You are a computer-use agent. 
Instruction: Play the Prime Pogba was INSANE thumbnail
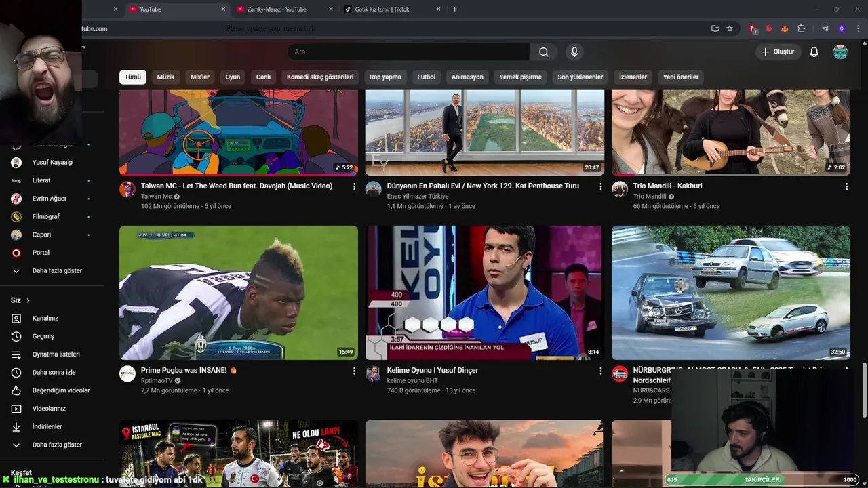[x=239, y=293]
